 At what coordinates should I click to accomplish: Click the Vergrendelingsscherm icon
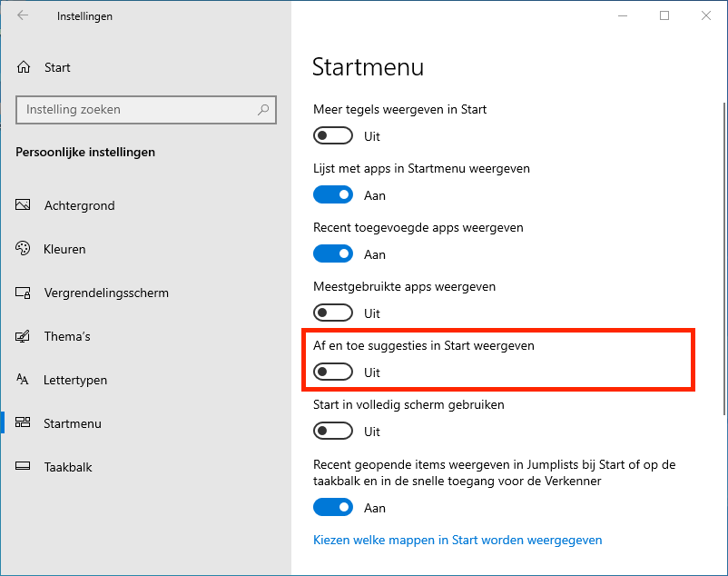pos(24,293)
